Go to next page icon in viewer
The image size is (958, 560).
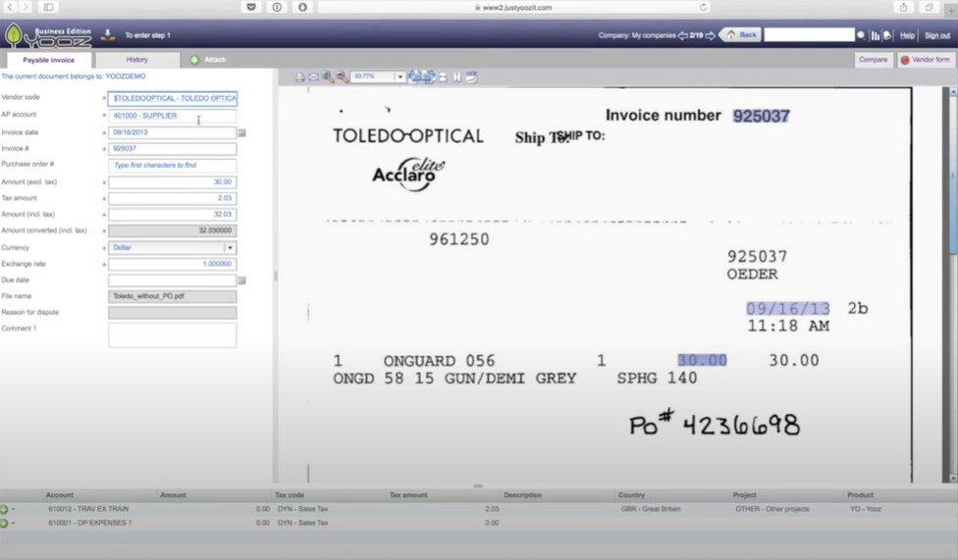pyautogui.click(x=429, y=76)
